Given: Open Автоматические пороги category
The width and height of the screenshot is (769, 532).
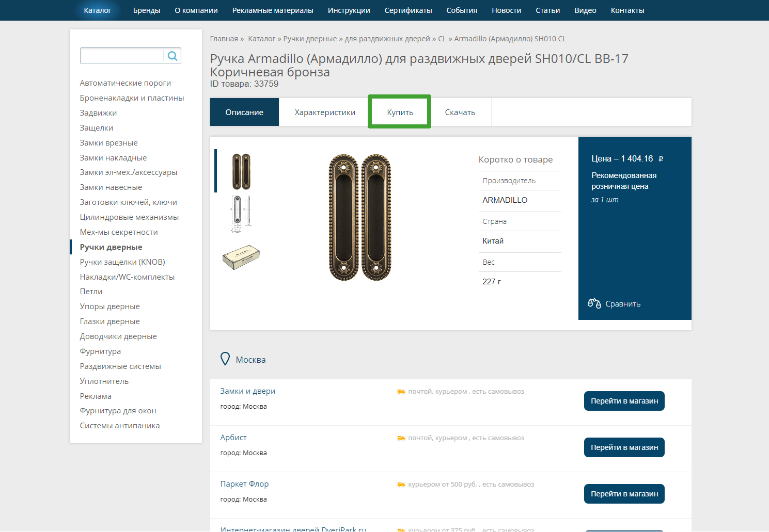Looking at the screenshot, I should click(x=125, y=83).
